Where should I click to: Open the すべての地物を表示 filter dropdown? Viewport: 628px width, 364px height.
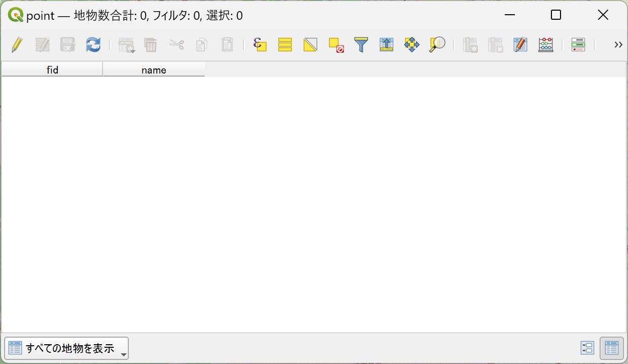[66, 348]
